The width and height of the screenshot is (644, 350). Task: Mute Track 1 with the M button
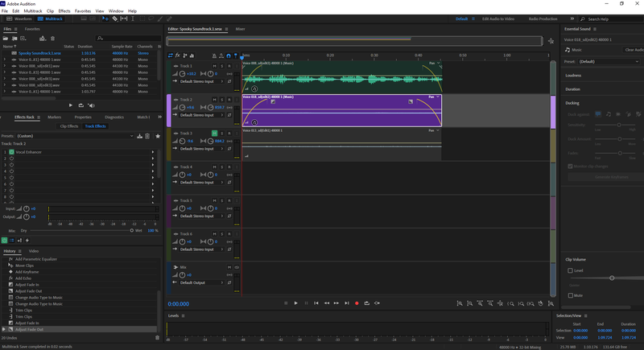214,66
